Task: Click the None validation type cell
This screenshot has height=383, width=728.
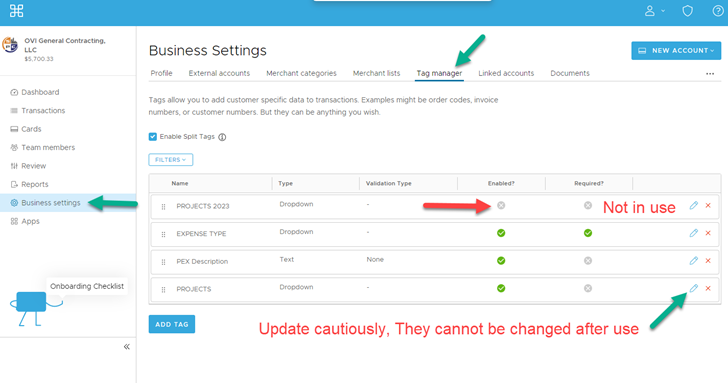Action: 375,260
